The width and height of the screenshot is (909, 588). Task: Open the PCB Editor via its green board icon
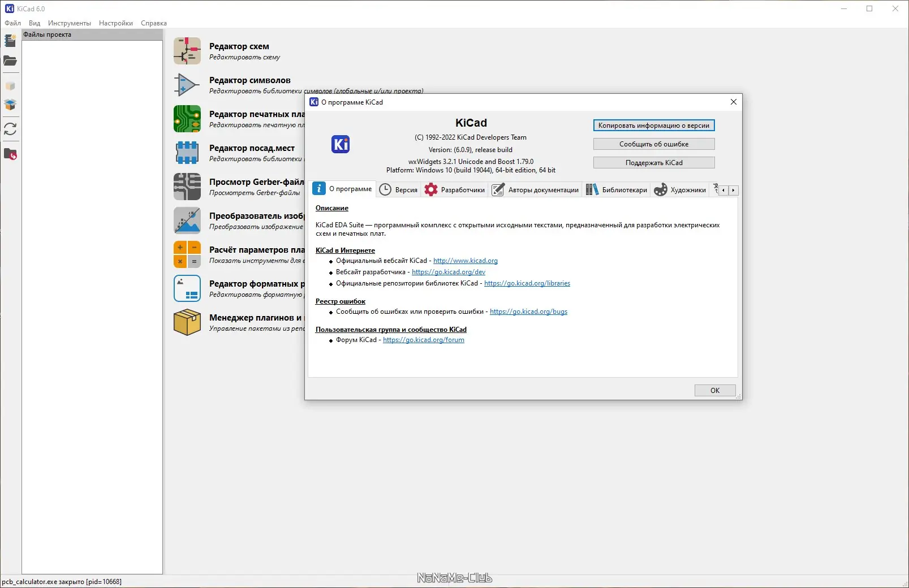pyautogui.click(x=187, y=119)
